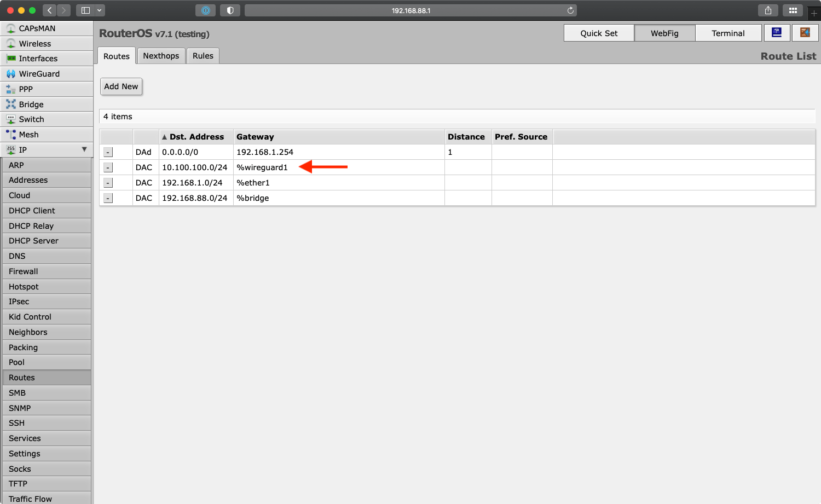The image size is (821, 504).
Task: Click the Switch icon in sidebar
Action: click(x=11, y=119)
